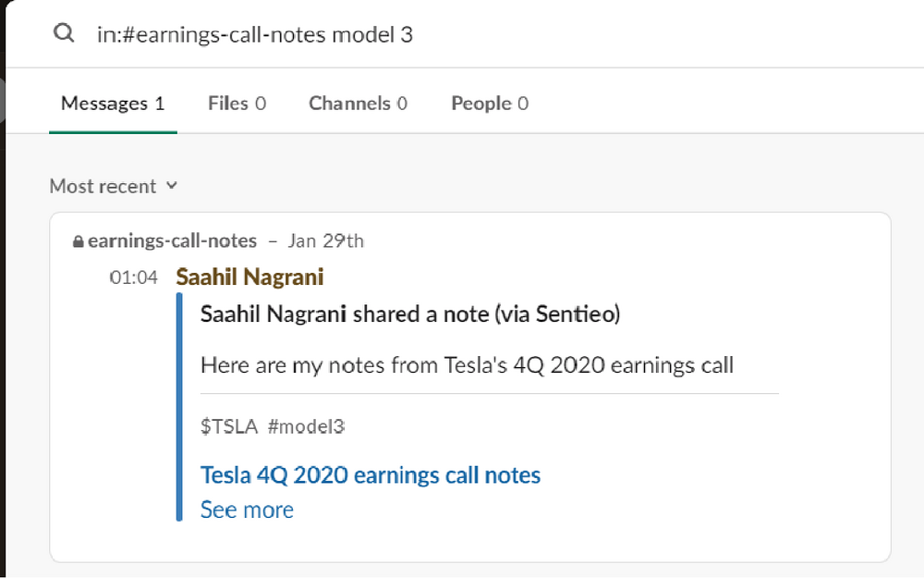Screen dimensions: 924x578
Task: Click 'Saahil Nagrani shared a note' heading
Action: (x=410, y=314)
